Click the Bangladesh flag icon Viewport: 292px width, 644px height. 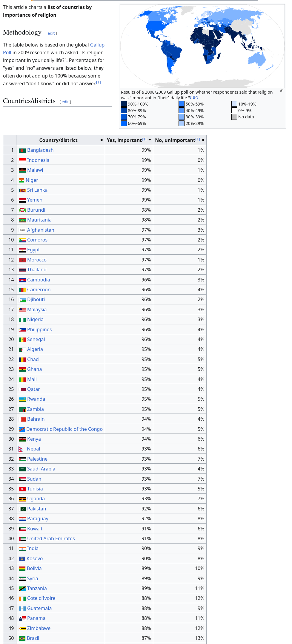click(22, 151)
